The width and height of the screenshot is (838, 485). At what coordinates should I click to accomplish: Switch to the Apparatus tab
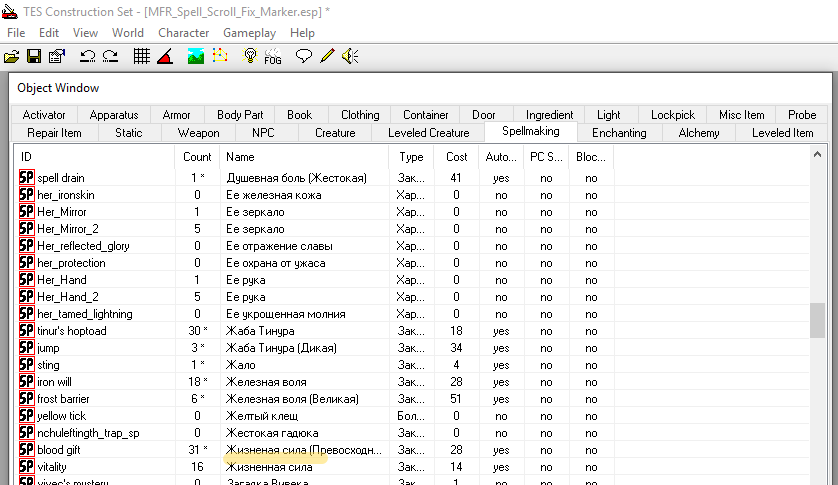114,115
